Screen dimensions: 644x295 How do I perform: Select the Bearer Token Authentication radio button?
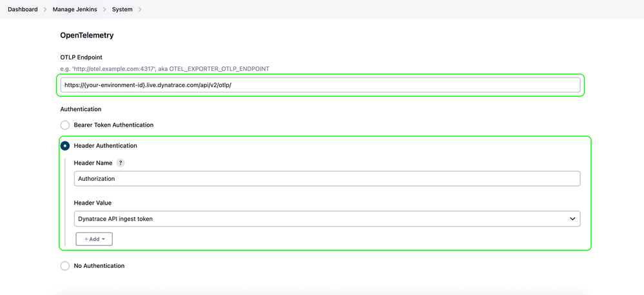pyautogui.click(x=65, y=125)
